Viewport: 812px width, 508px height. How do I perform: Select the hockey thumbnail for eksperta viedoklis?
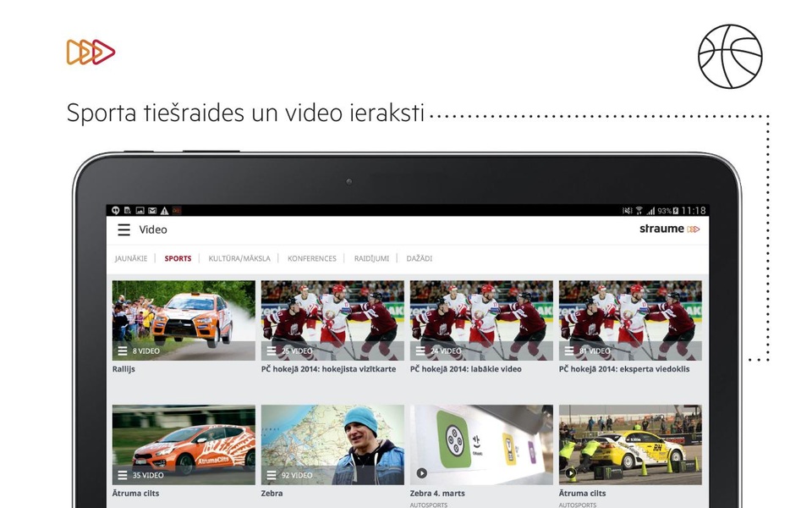[x=630, y=320]
